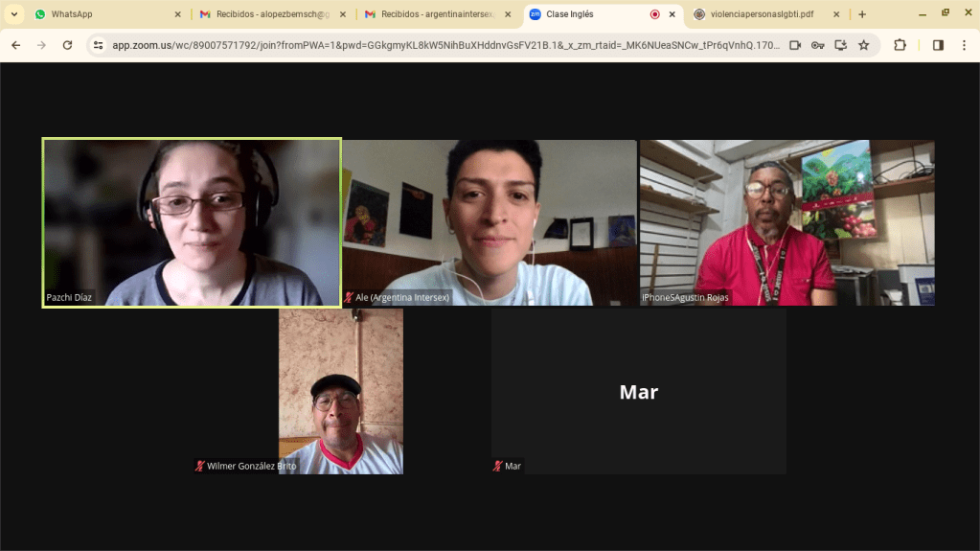This screenshot has height=551, width=980.
Task: Select Wilmer González Brito video tile
Action: 340,391
